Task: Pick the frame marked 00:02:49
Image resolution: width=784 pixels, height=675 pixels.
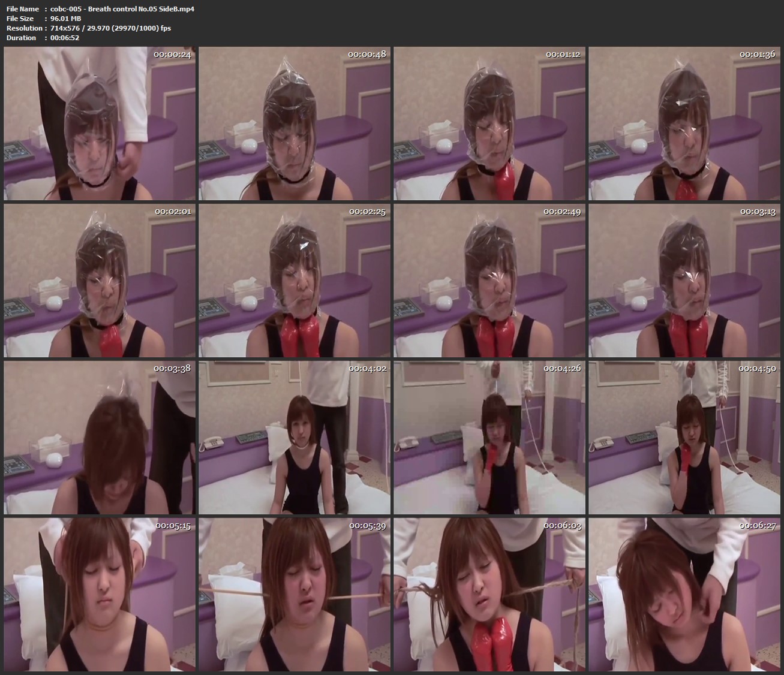Action: (489, 281)
